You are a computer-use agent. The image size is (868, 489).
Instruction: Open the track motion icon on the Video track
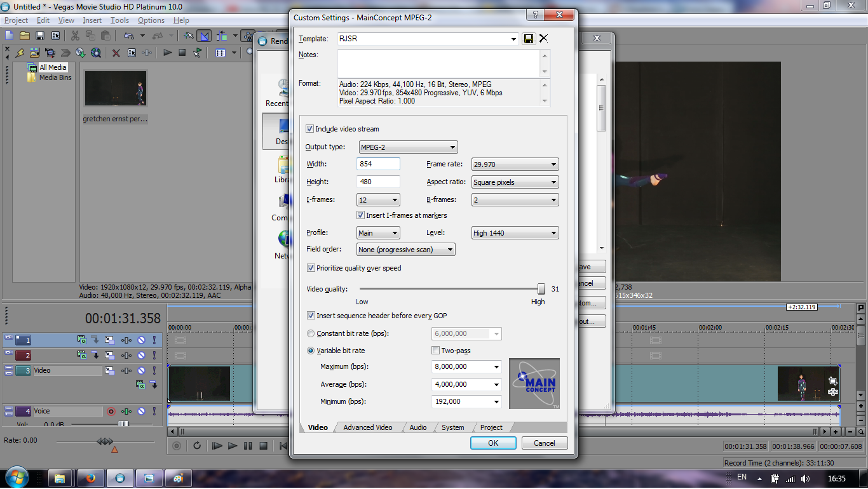[x=110, y=371]
